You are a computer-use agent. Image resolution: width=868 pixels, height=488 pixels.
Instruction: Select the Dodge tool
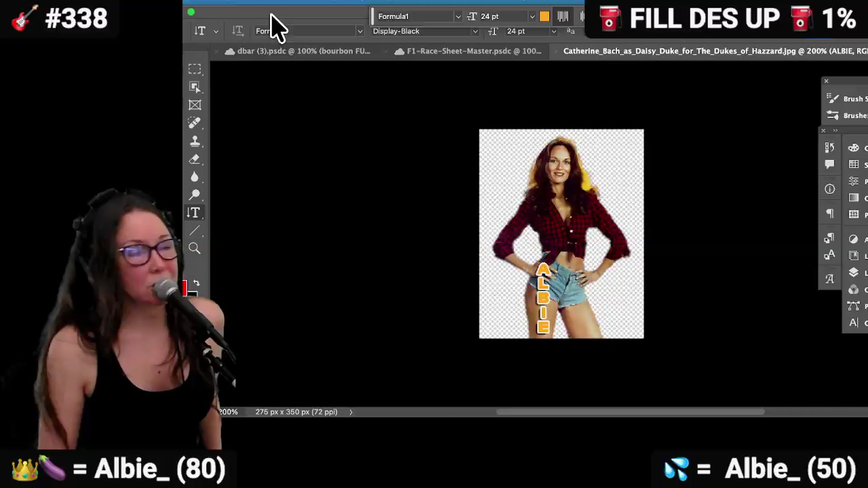(195, 195)
